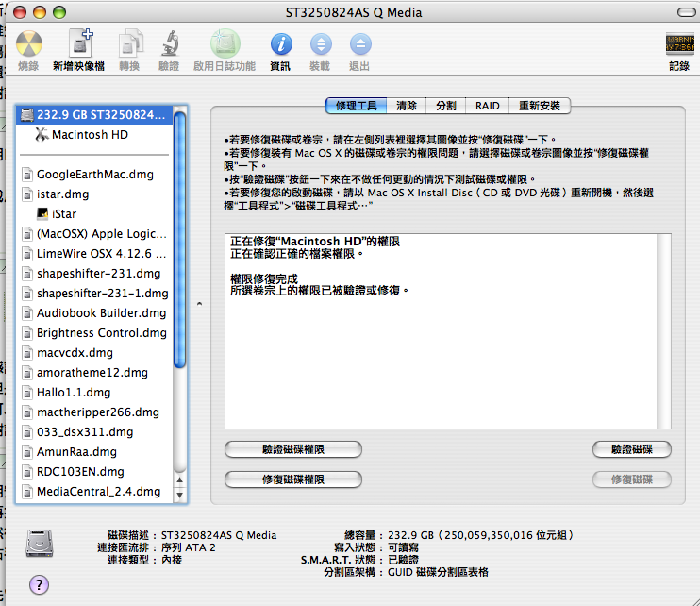
Task: Select the iStar mounted volume
Action: (x=94, y=214)
